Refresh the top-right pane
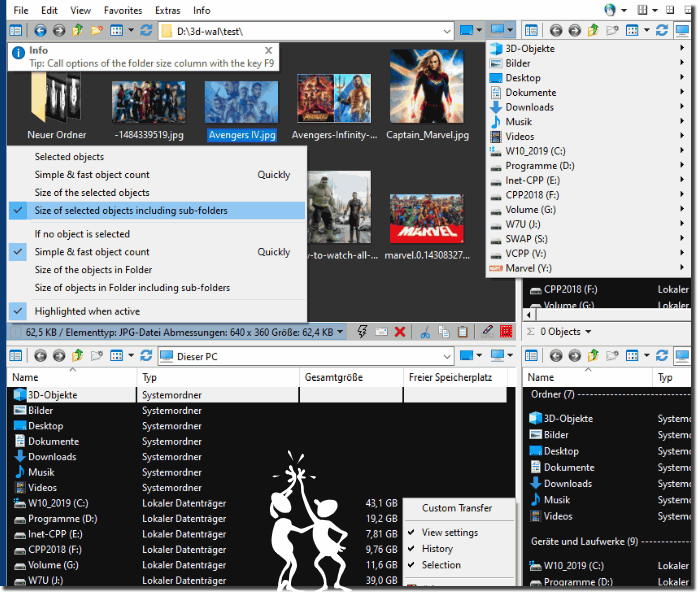This screenshot has width=698, height=593. point(662,31)
